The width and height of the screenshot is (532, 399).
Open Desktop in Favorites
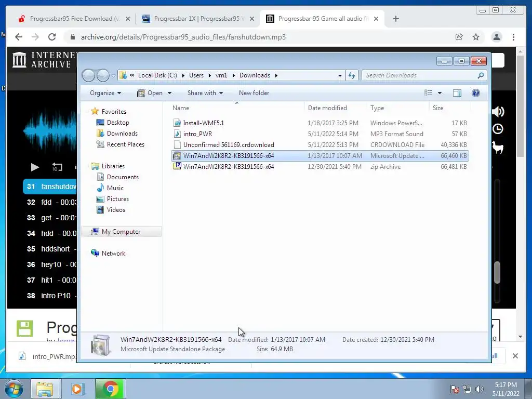tap(118, 123)
